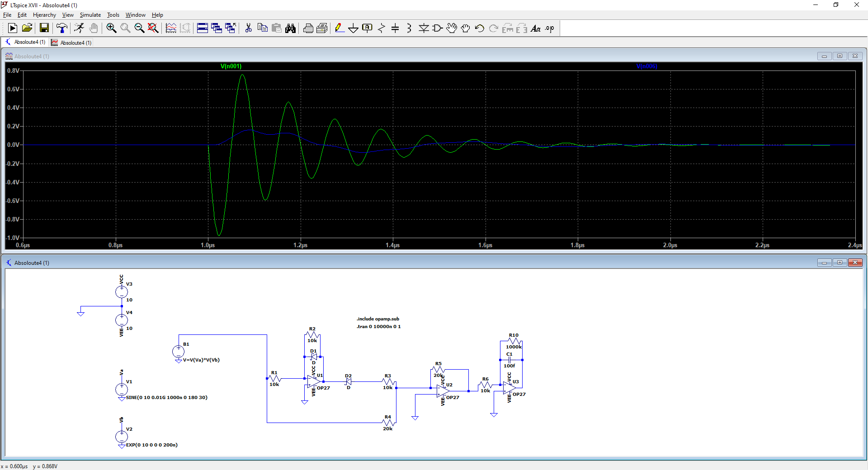Click the V(n001) green trace label
The height and width of the screenshot is (470, 868).
231,66
